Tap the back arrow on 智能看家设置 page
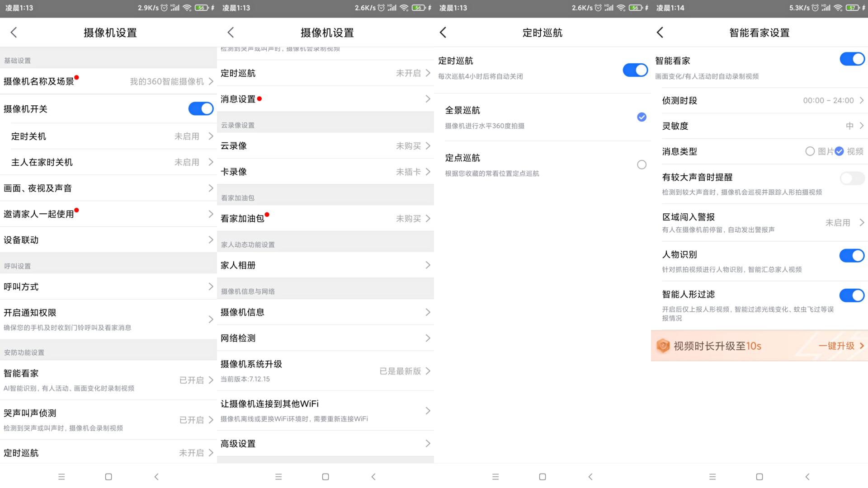Image resolution: width=868 pixels, height=488 pixels. click(x=660, y=32)
